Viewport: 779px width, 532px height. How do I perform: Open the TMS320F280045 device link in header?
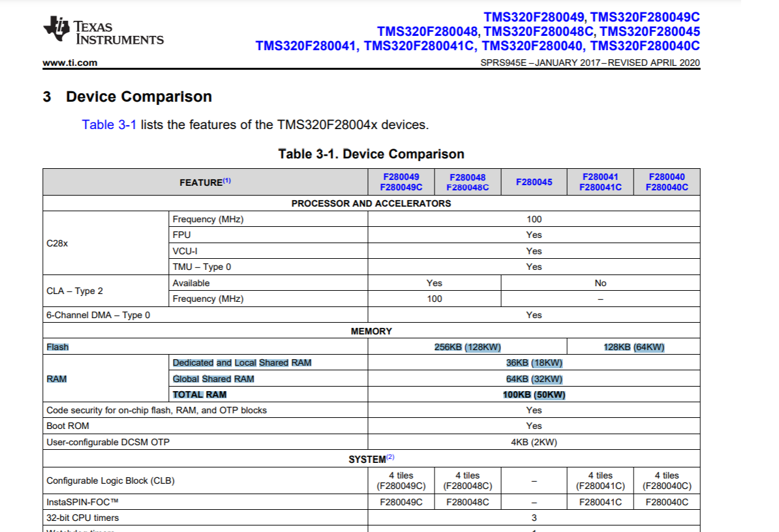pos(650,31)
